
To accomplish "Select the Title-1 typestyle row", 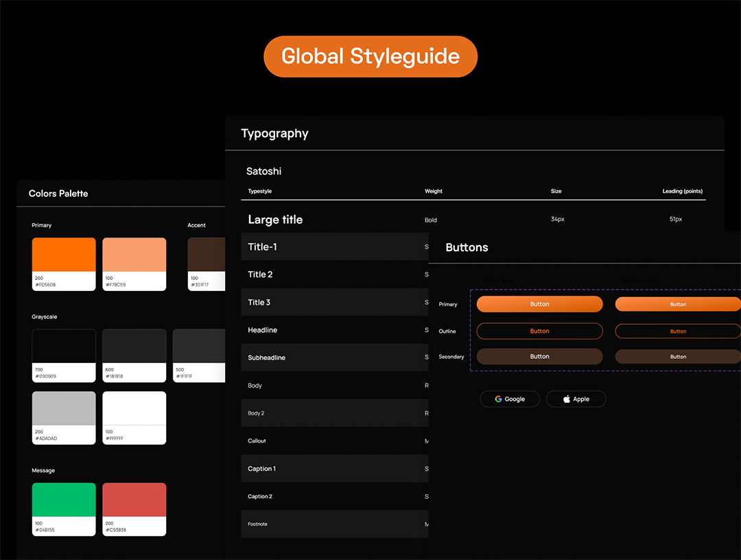I will point(263,247).
